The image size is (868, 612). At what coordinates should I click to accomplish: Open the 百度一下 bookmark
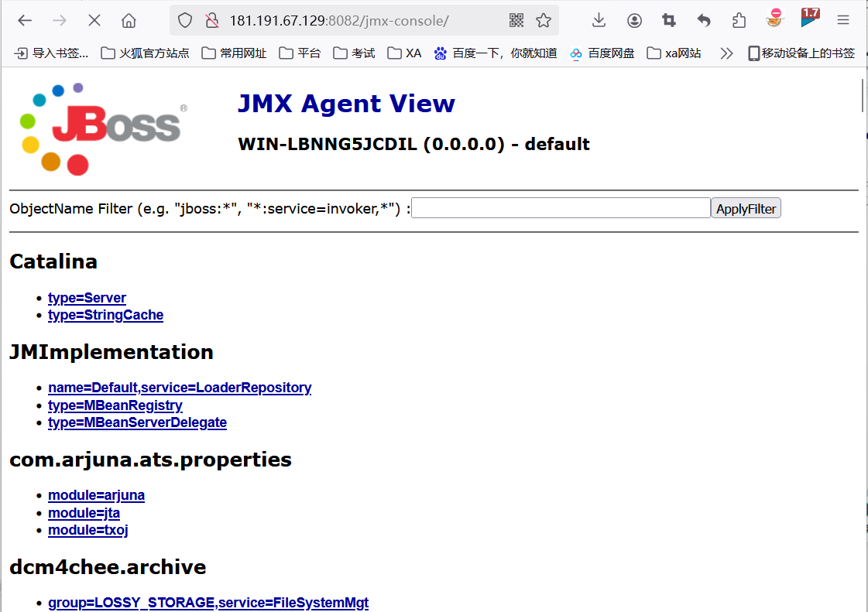496,53
